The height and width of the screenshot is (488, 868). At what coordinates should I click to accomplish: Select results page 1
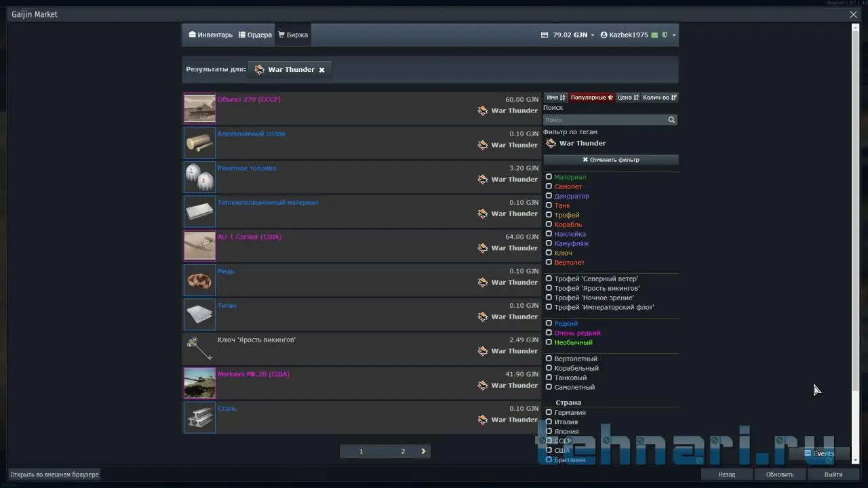361,451
